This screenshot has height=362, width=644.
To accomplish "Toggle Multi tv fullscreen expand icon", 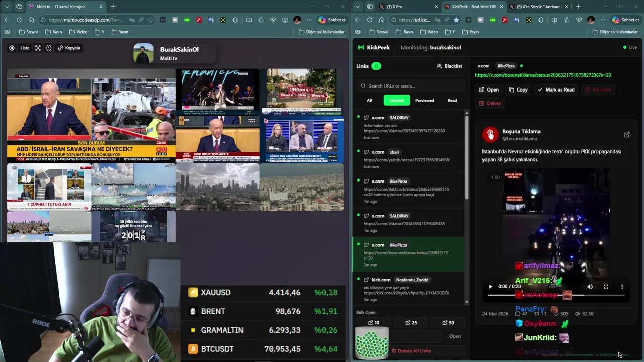I will pyautogui.click(x=38, y=48).
